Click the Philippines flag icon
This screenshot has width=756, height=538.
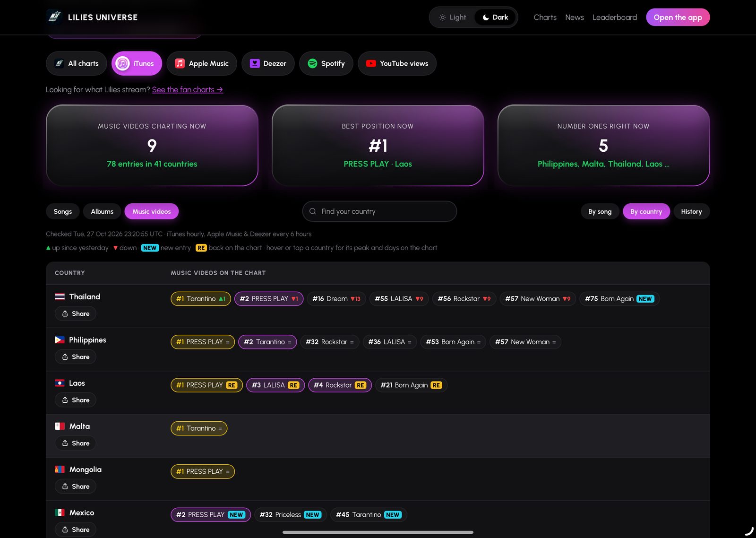click(60, 340)
